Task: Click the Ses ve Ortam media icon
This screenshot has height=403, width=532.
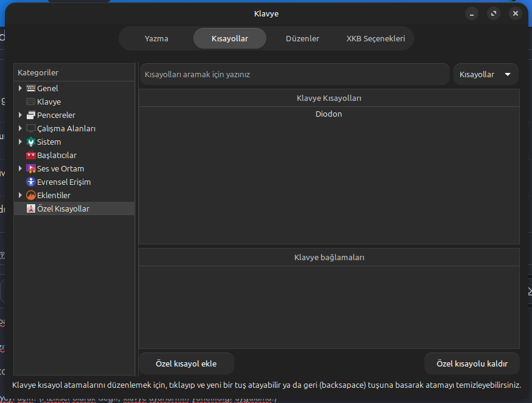Action: pyautogui.click(x=31, y=168)
